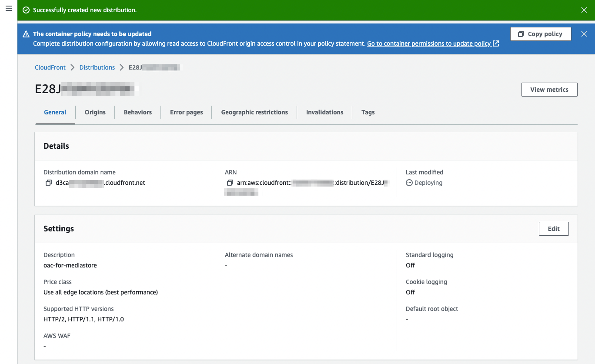This screenshot has width=595, height=364.
Task: Click the Last modified label
Action: click(425, 172)
